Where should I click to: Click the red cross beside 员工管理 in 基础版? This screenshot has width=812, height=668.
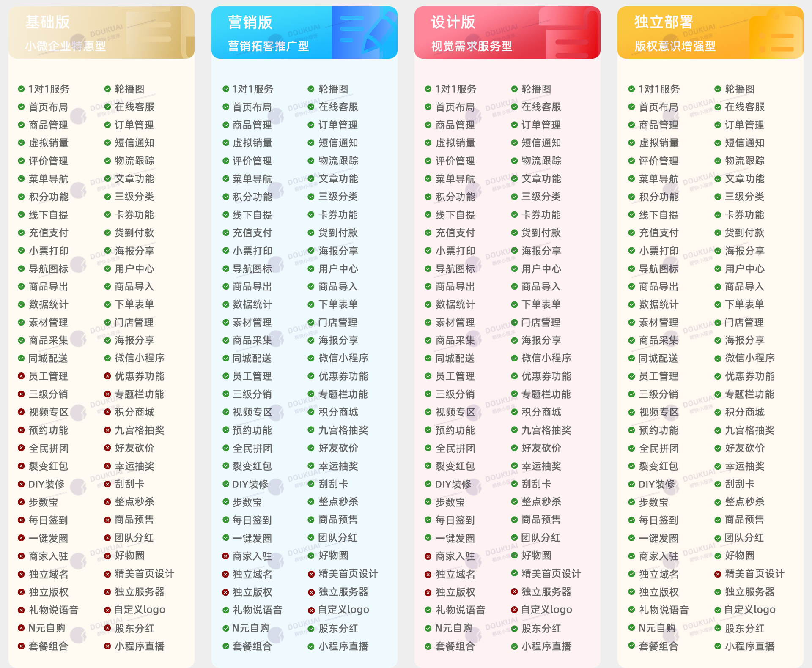click(21, 376)
